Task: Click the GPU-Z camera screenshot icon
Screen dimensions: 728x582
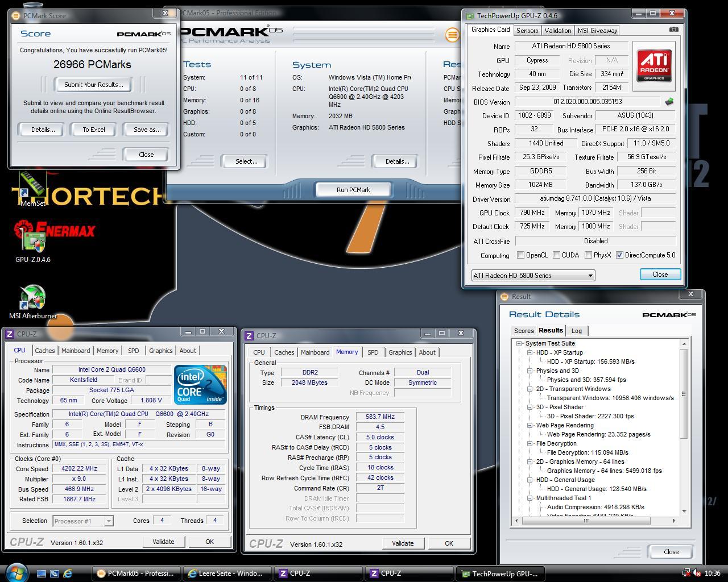Action: point(673,30)
